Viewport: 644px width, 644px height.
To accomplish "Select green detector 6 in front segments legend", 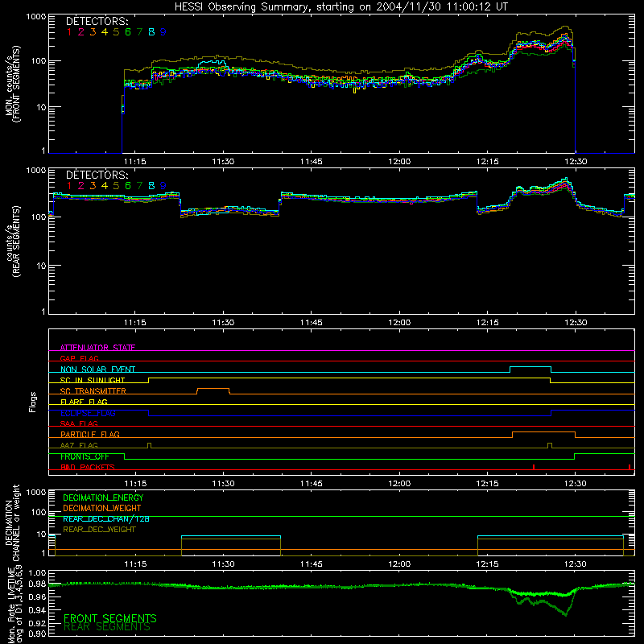I will point(128,32).
